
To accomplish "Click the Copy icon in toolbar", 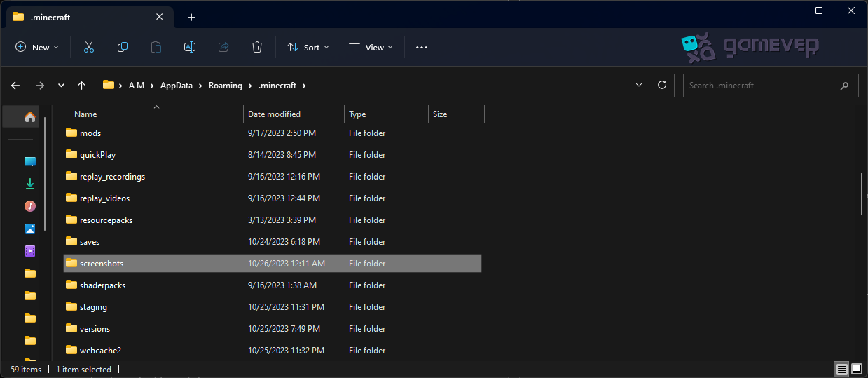I will point(123,47).
